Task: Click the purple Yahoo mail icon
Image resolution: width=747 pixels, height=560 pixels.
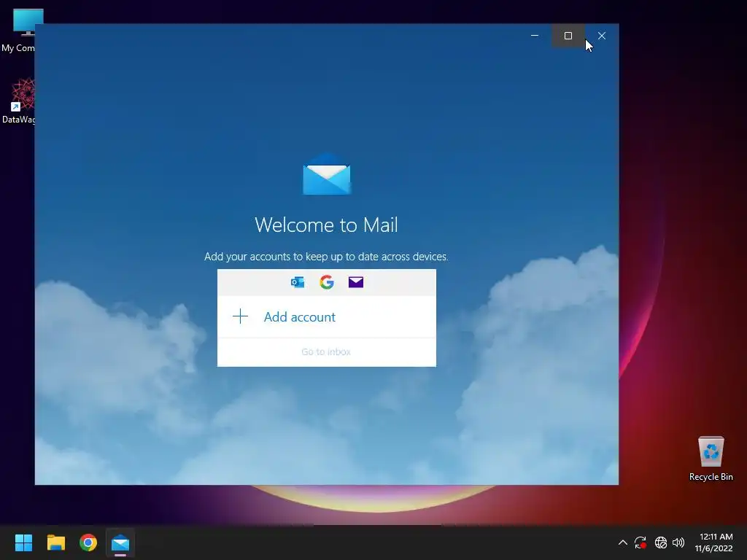Action: (356, 282)
